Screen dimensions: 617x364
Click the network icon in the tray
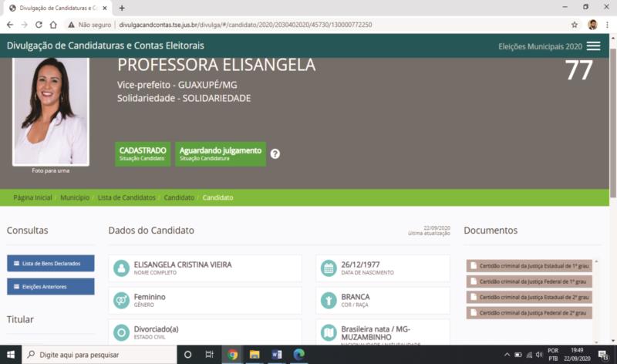[x=529, y=355]
